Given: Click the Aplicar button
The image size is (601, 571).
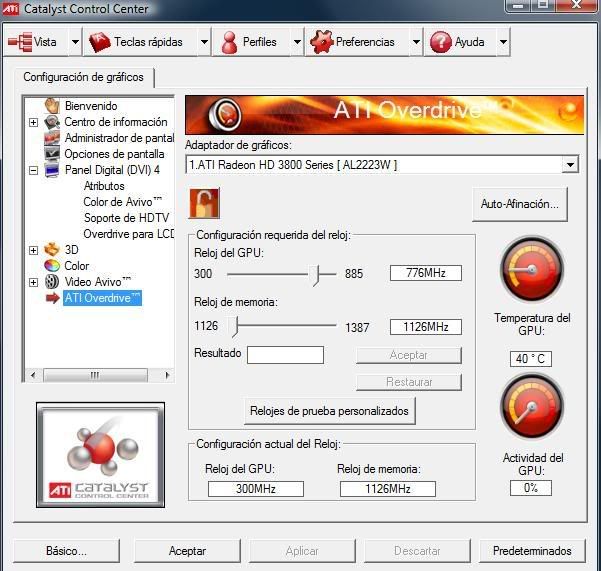Looking at the screenshot, I should point(302,551).
